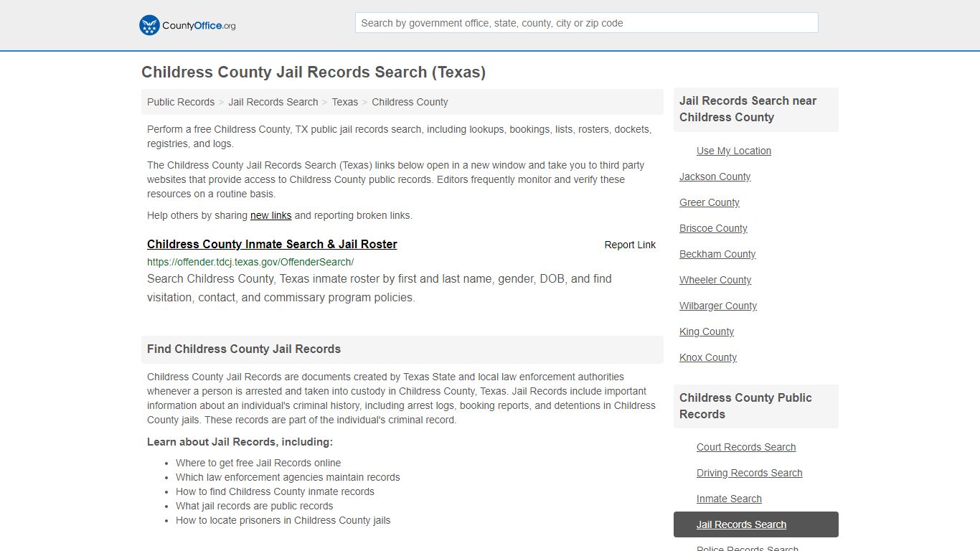Click Report Link for the inmate search

click(x=630, y=245)
